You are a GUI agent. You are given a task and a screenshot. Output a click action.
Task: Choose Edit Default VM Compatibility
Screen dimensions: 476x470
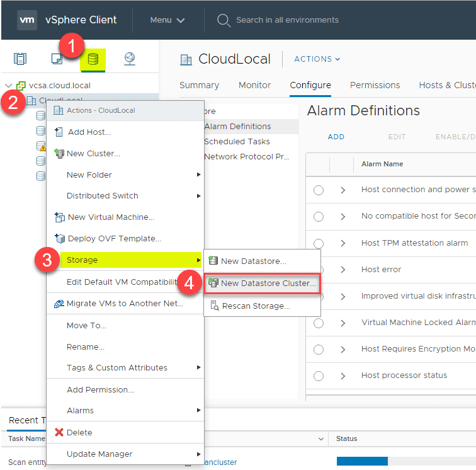click(x=122, y=282)
